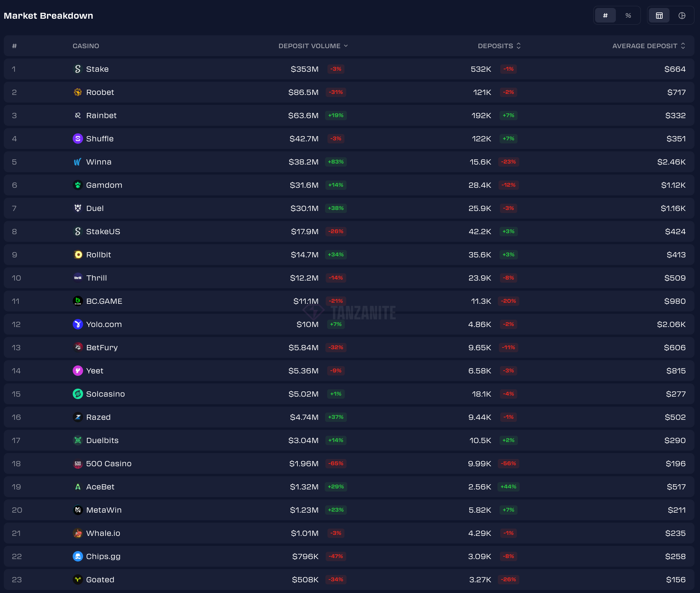Click the Rollbit yellow logo icon

(78, 255)
